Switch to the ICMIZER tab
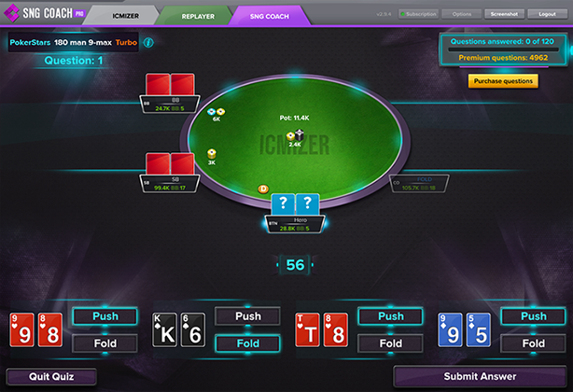 (125, 16)
